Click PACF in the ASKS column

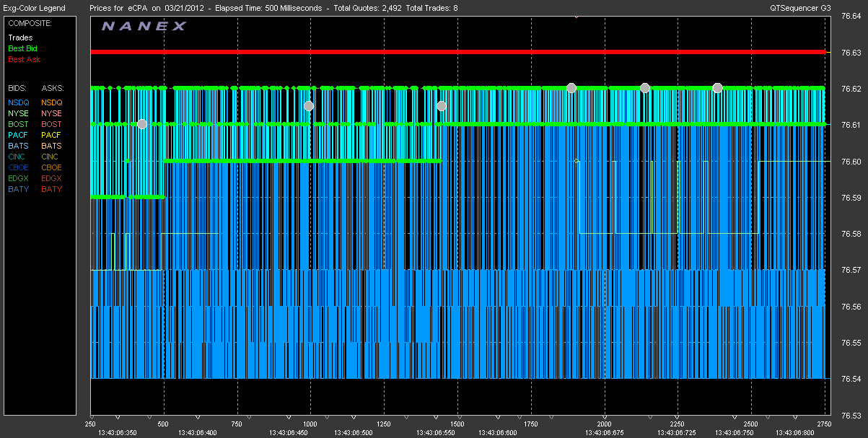52,135
